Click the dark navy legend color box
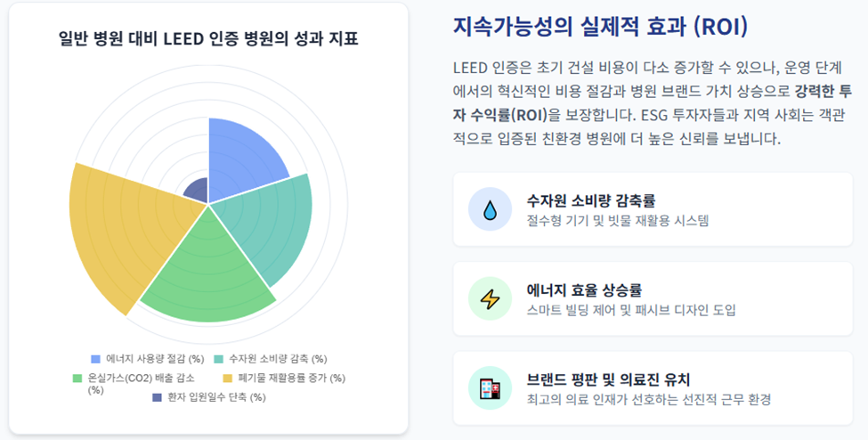 coord(158,397)
